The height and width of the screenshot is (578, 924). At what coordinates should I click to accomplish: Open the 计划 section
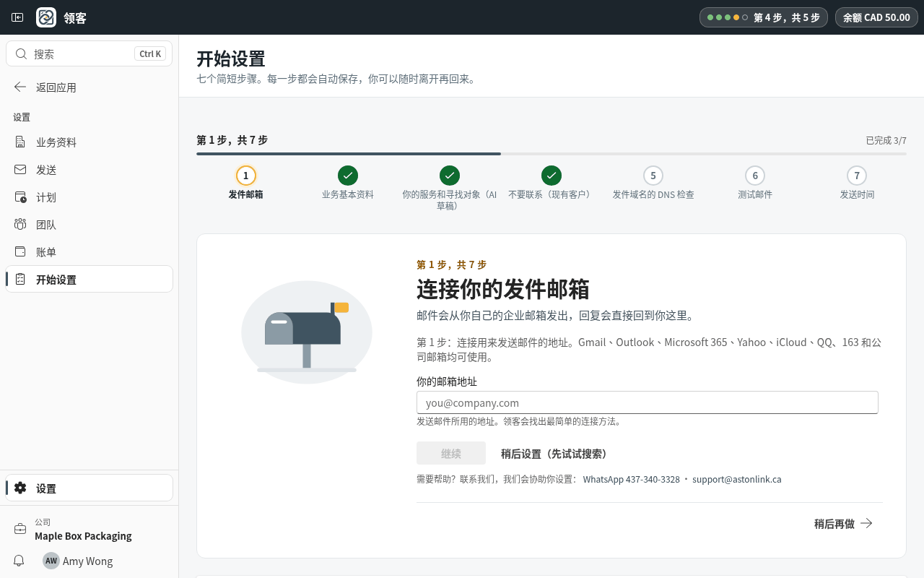(x=90, y=197)
